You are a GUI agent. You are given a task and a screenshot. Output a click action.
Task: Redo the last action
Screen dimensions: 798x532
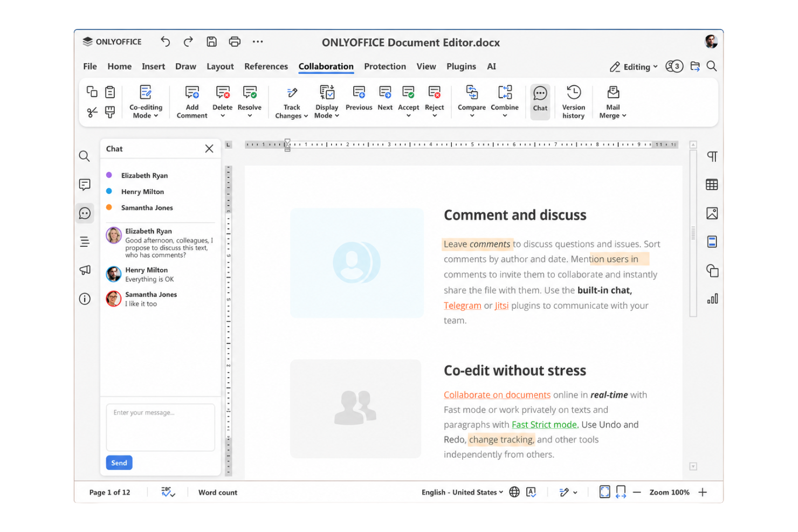click(188, 42)
